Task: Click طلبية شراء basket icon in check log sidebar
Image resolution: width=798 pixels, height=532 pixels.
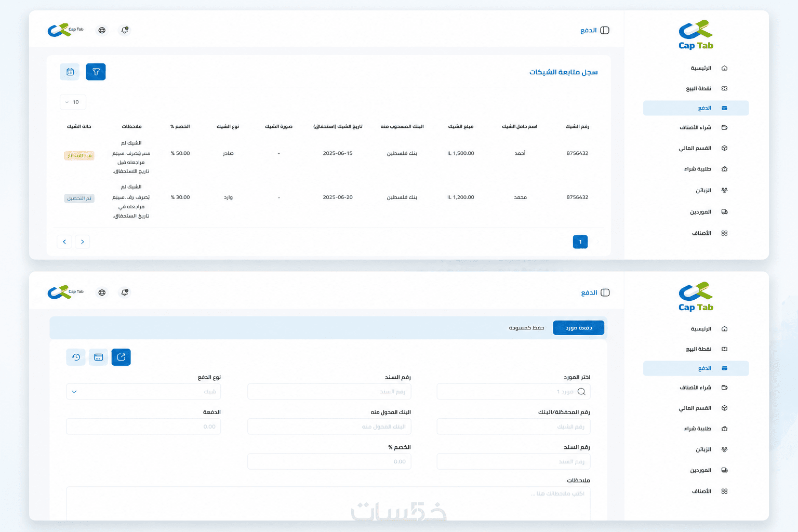Action: tap(725, 169)
